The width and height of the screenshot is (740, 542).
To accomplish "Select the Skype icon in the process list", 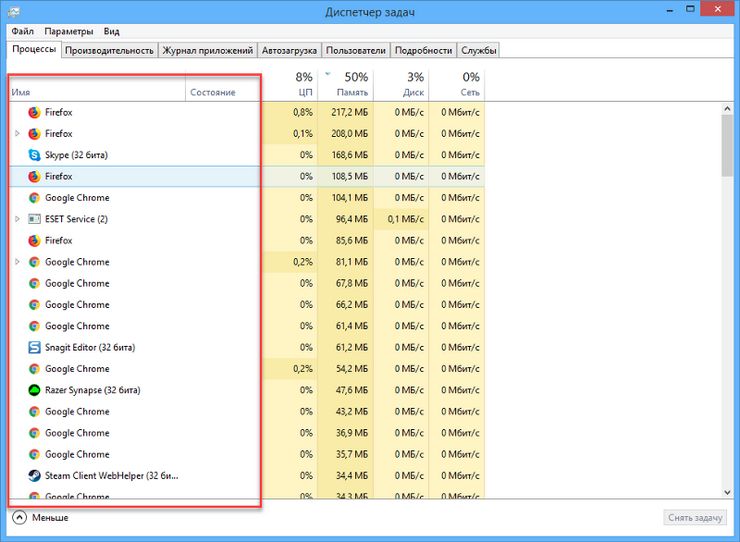I will [34, 155].
